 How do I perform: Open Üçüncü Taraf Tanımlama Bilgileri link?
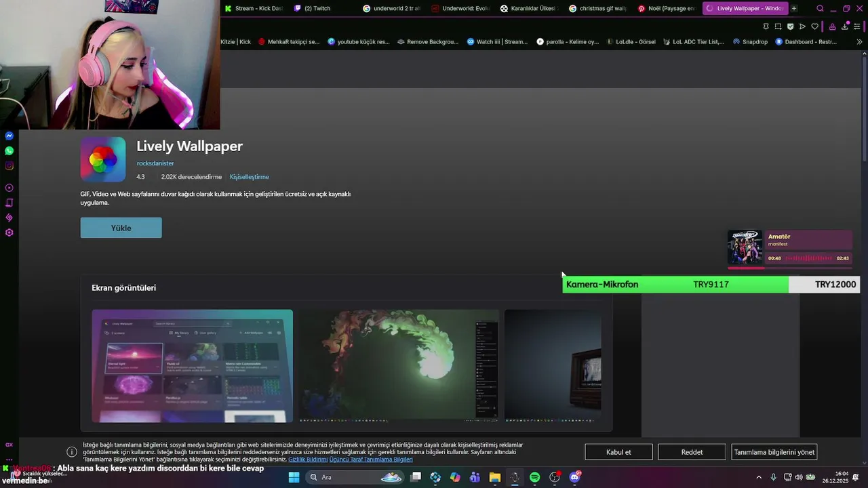[371, 460]
